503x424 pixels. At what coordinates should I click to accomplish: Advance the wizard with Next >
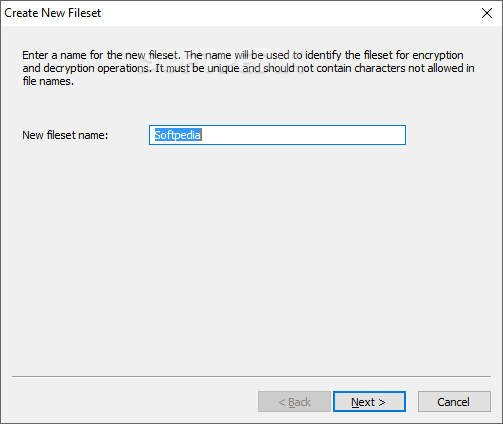[369, 402]
